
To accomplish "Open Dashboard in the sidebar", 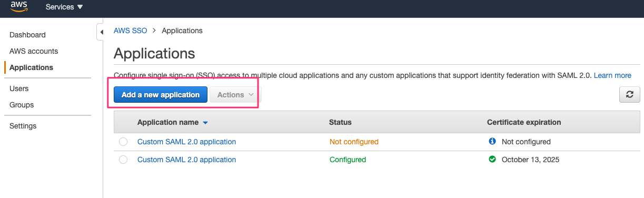I will pyautogui.click(x=27, y=35).
